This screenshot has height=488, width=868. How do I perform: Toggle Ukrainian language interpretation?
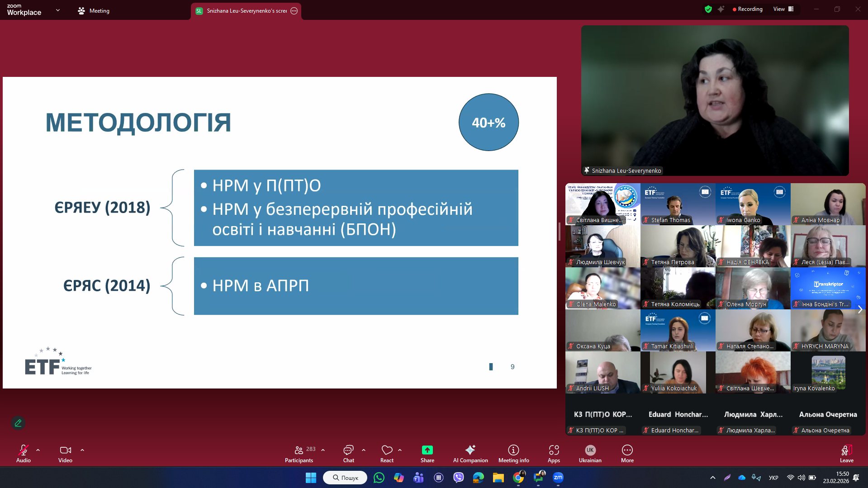pos(590,454)
